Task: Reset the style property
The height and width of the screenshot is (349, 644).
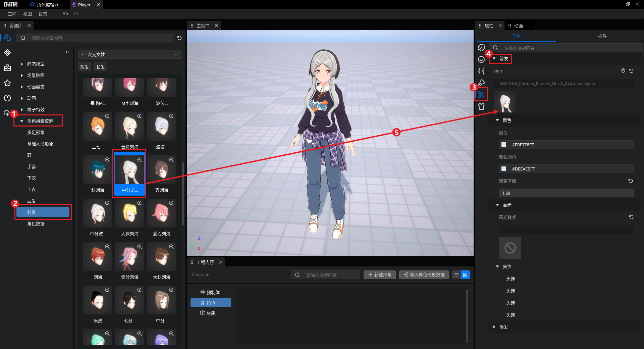Action: [631, 71]
